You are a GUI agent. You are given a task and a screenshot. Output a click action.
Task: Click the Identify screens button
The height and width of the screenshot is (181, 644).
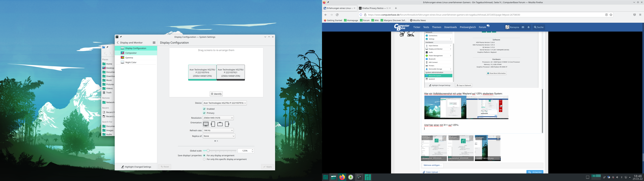(216, 94)
